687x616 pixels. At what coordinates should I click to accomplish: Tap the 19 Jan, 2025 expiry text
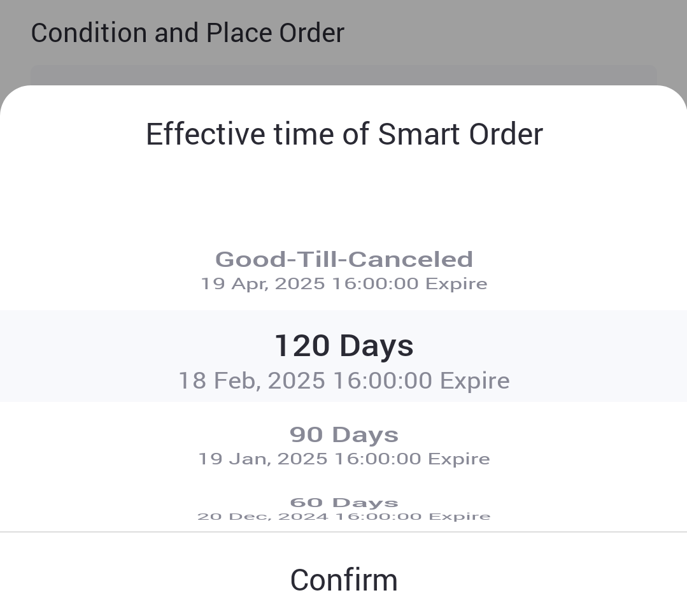(x=344, y=459)
